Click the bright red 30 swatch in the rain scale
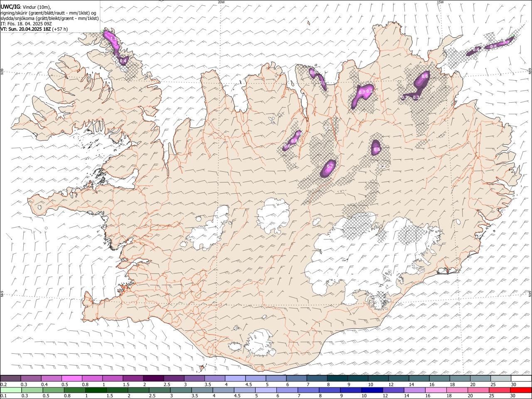The height and width of the screenshot is (399, 532). [x=521, y=390]
